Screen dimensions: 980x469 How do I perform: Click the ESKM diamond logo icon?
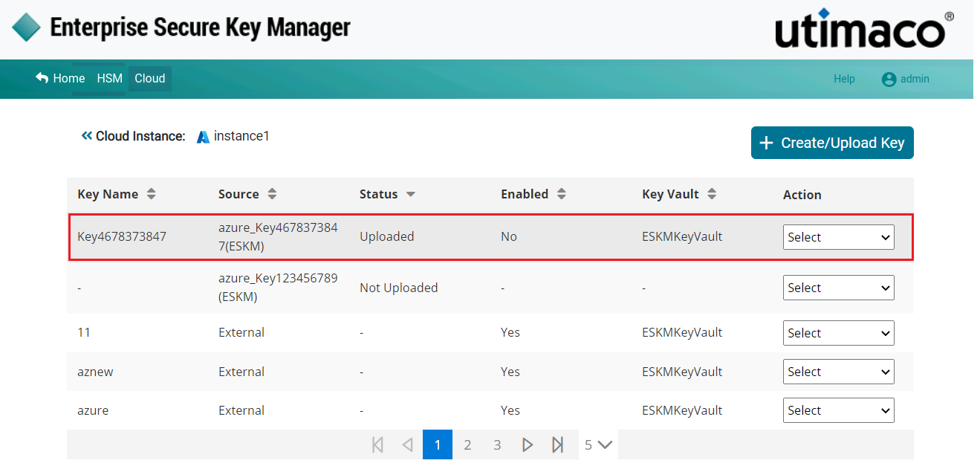click(27, 28)
